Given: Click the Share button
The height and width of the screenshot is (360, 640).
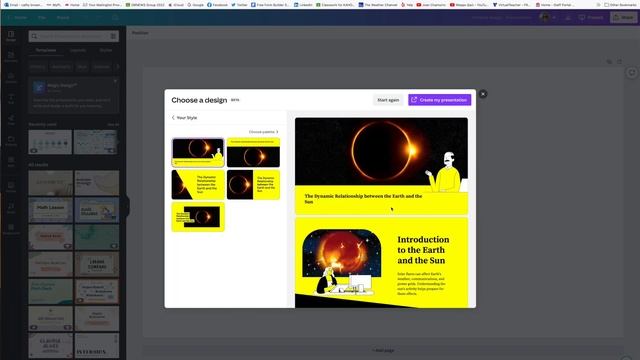Looking at the screenshot, I should 623,18.
